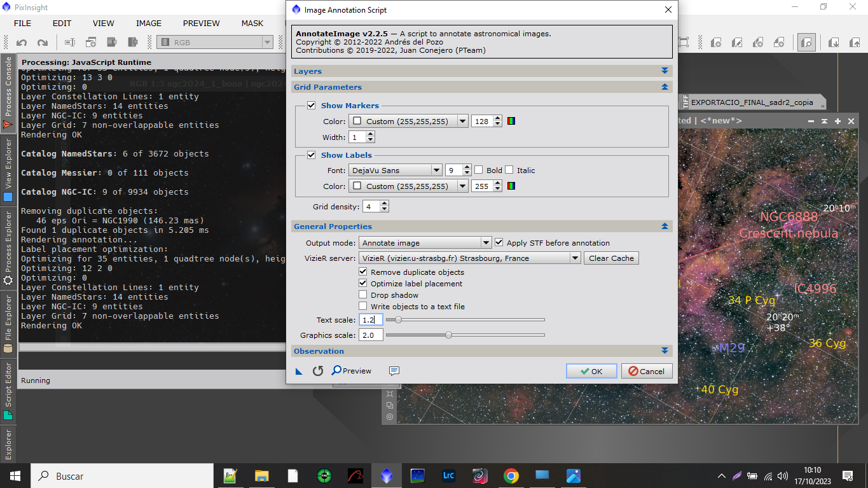
Task: Adjust the Text scale slider
Action: tap(465, 319)
